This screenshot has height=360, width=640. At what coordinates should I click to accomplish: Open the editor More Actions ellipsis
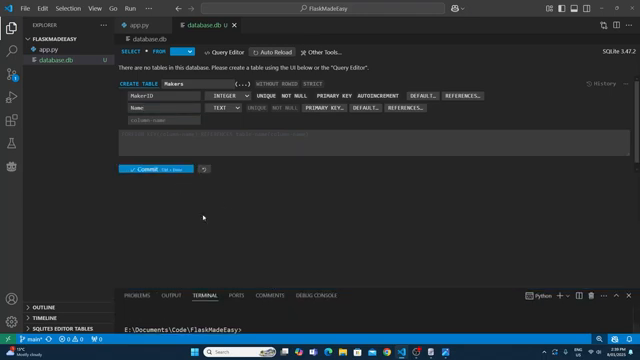(x=629, y=25)
